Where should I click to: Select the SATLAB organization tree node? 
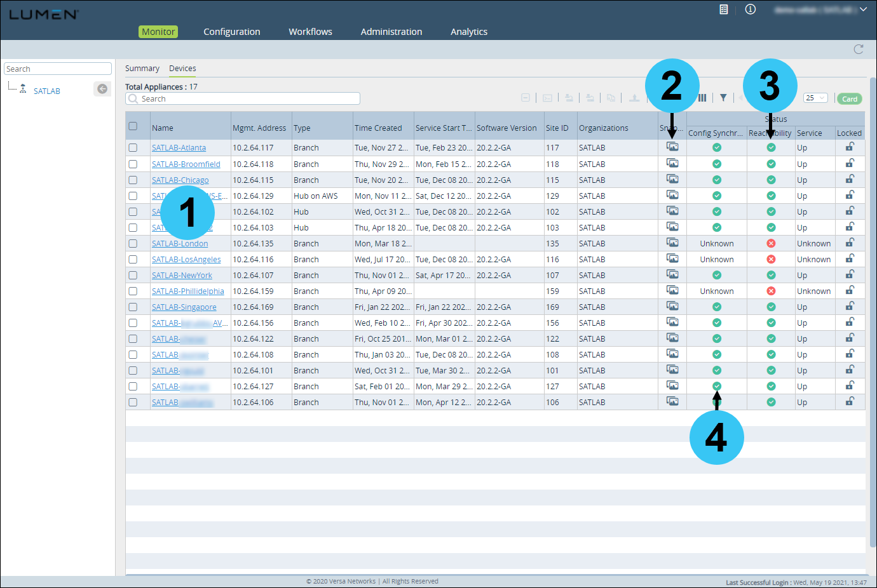click(46, 91)
